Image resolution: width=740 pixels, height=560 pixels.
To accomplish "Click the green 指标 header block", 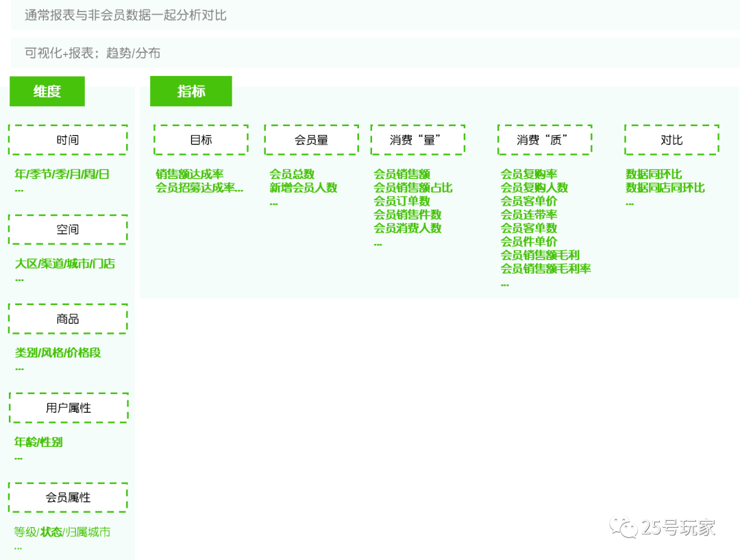I will coord(191,91).
